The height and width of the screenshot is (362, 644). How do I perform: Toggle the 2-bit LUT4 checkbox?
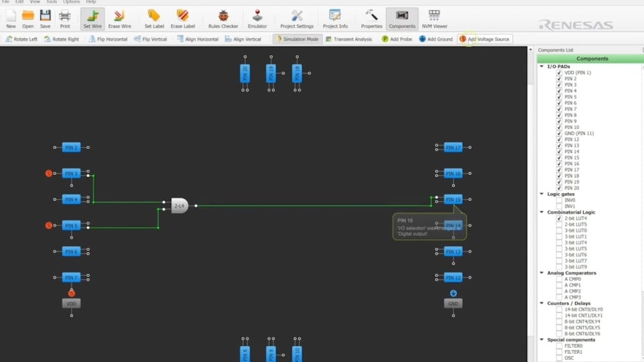[559, 219]
